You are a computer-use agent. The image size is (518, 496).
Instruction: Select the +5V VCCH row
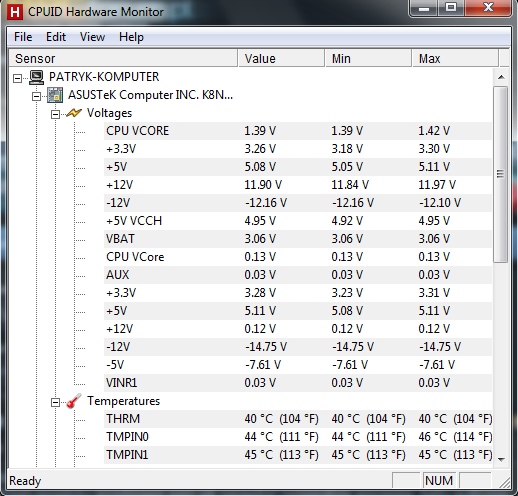click(x=298, y=221)
